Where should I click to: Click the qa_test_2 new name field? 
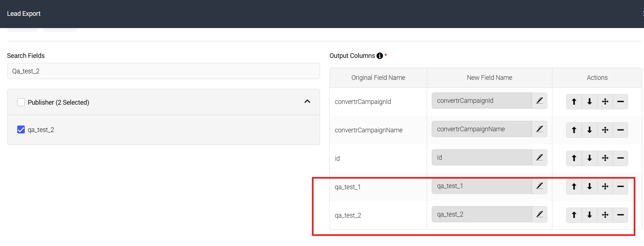[482, 214]
